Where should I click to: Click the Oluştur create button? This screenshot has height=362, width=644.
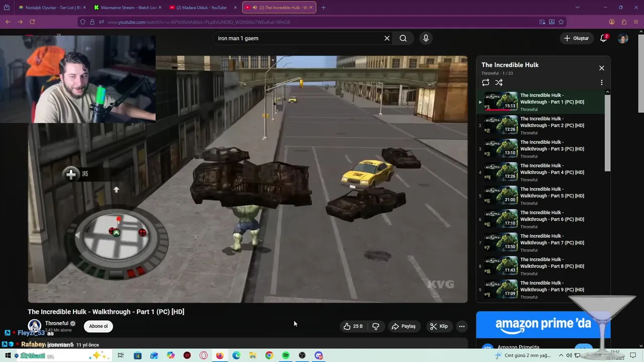(x=576, y=38)
